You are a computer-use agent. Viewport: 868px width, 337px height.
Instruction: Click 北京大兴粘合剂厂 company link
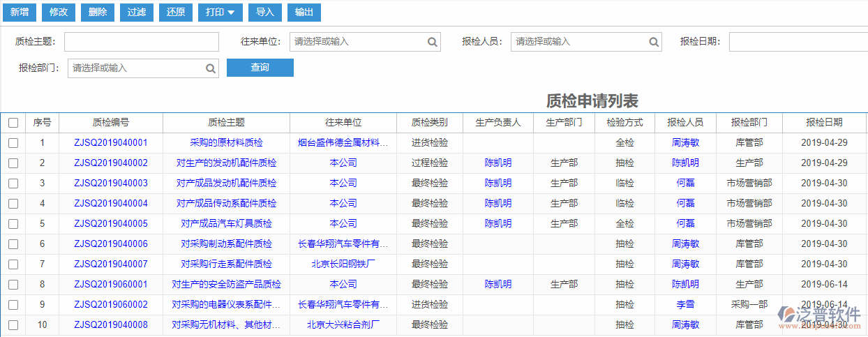click(x=343, y=325)
